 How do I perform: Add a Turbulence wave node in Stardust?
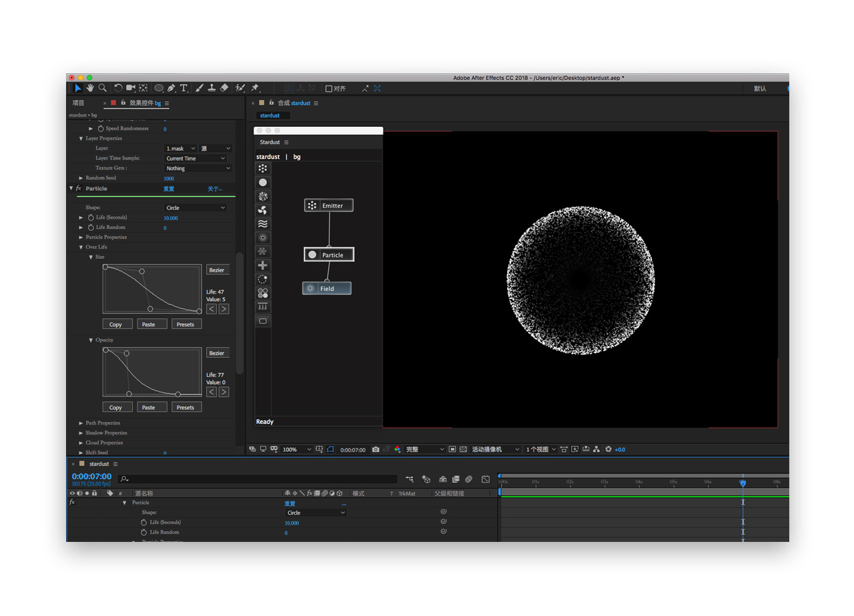click(x=263, y=224)
